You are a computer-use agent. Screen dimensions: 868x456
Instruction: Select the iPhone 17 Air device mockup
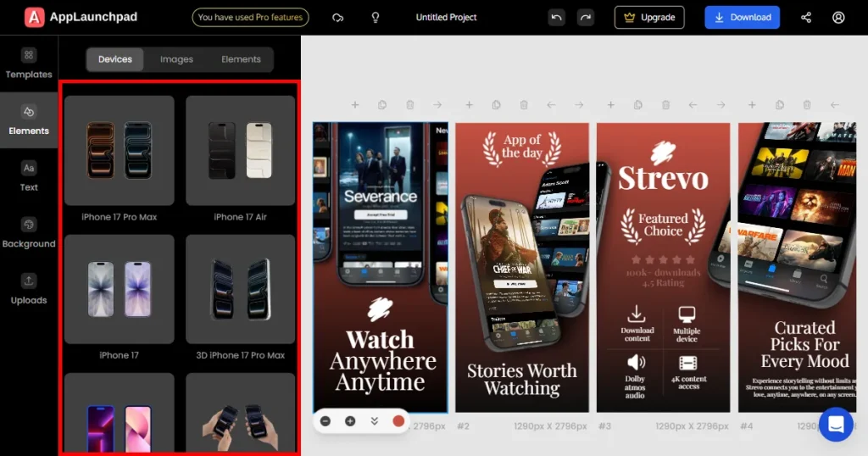(240, 150)
